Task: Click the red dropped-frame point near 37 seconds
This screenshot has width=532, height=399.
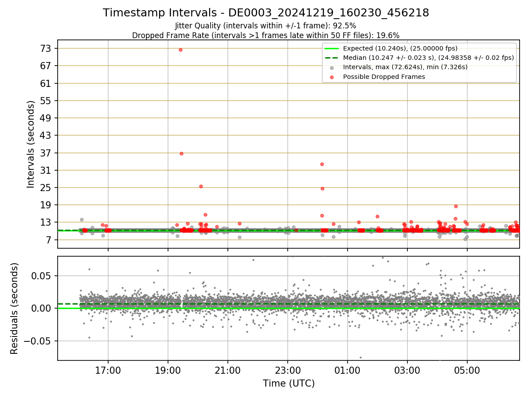Action: 181,153
